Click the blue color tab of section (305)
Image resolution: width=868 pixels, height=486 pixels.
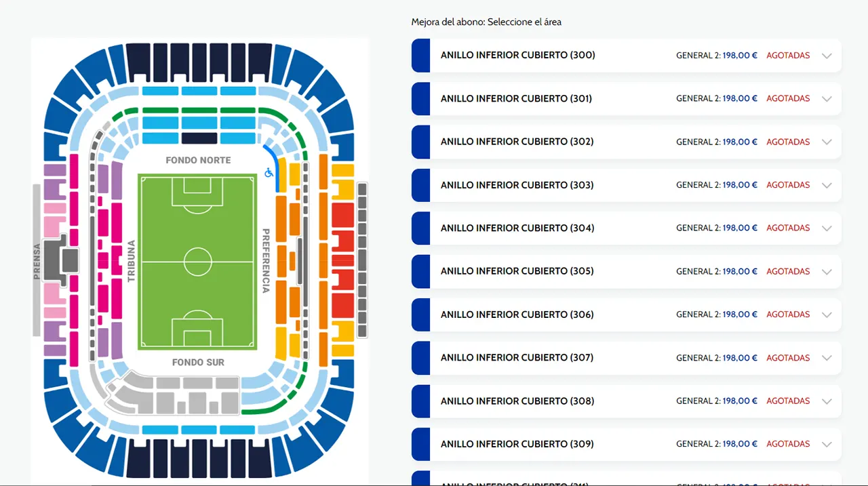(420, 271)
